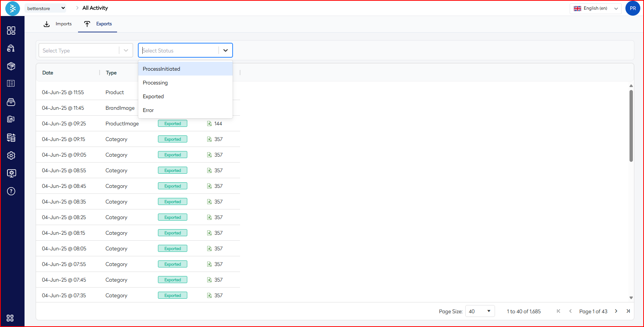The width and height of the screenshot is (644, 327).
Task: Click the Date column header
Action: 48,73
